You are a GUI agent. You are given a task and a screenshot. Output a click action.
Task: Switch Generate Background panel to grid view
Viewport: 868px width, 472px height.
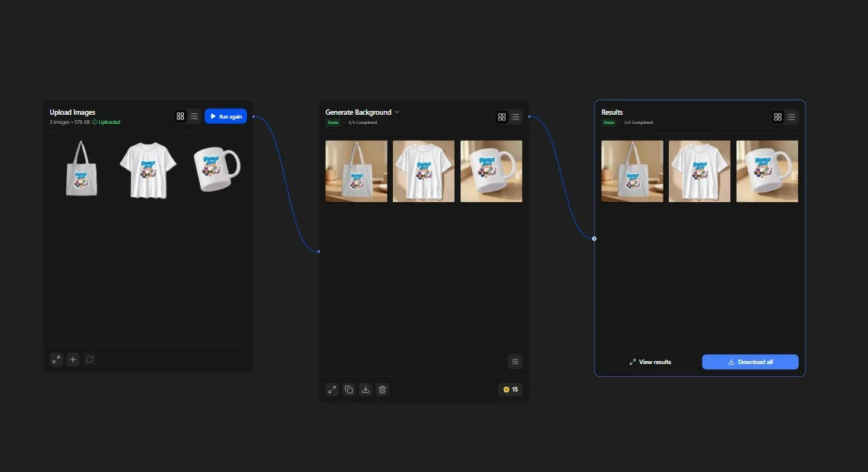[502, 117]
